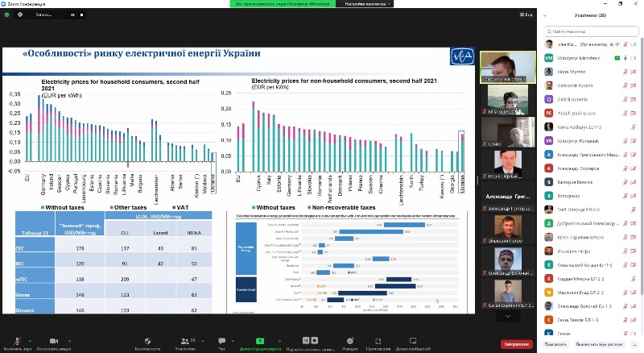Select Volodymyr Miroshnyk's highlighted video thumbnail

508,68
